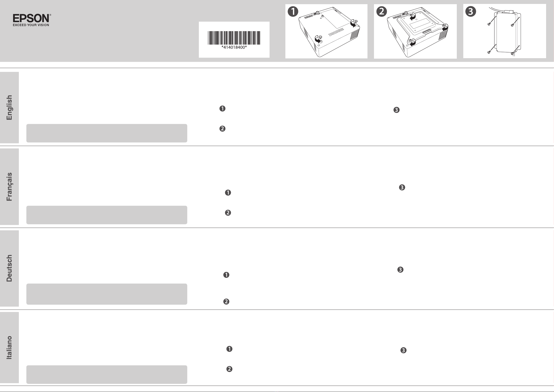
Task: Select the Deutsch language tab
Action: pos(9,268)
